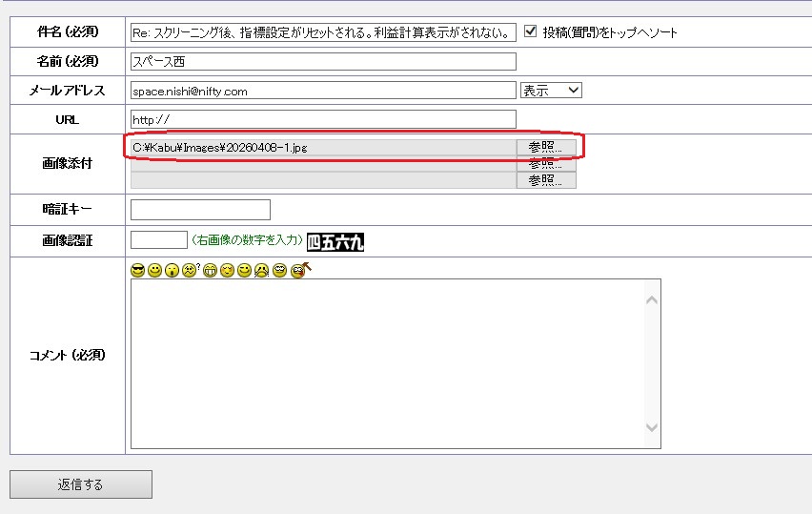Insert the sunglasses smiley emoticon
Screen dimensions: 812x514
pyautogui.click(x=138, y=271)
